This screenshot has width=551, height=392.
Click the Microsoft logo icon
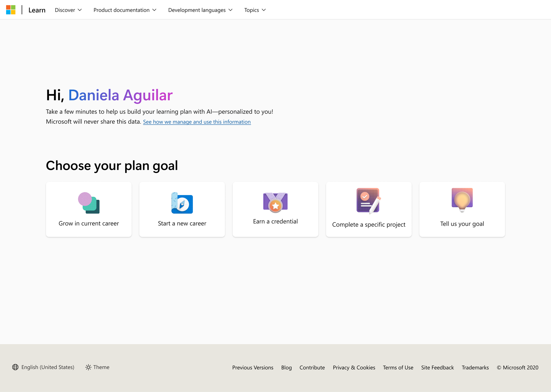[11, 10]
